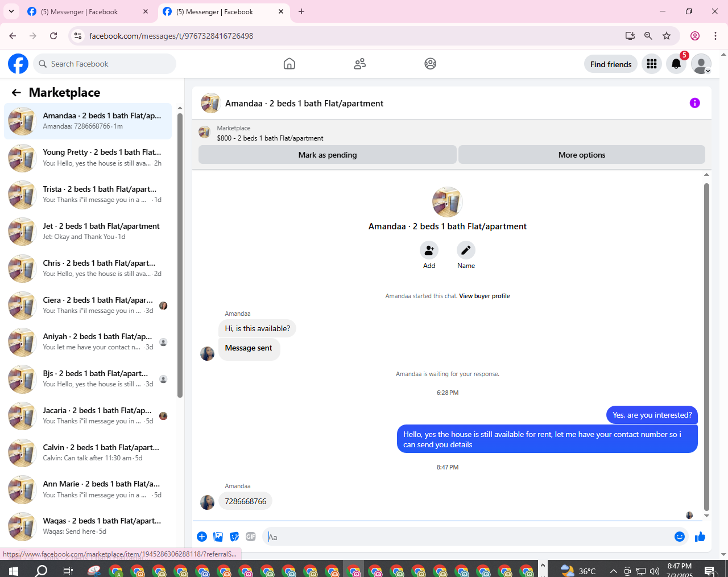Open the Waqas conversation
Image resolution: width=728 pixels, height=577 pixels.
[88, 526]
